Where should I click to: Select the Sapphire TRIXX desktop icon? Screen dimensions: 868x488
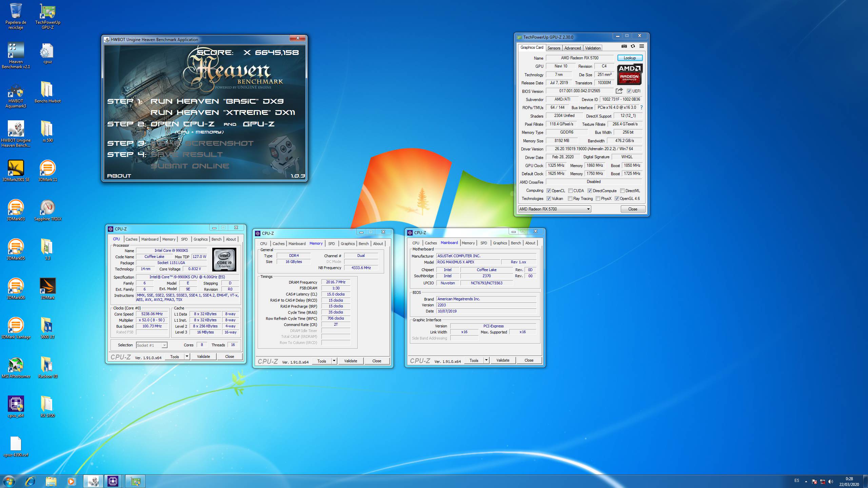(x=47, y=210)
